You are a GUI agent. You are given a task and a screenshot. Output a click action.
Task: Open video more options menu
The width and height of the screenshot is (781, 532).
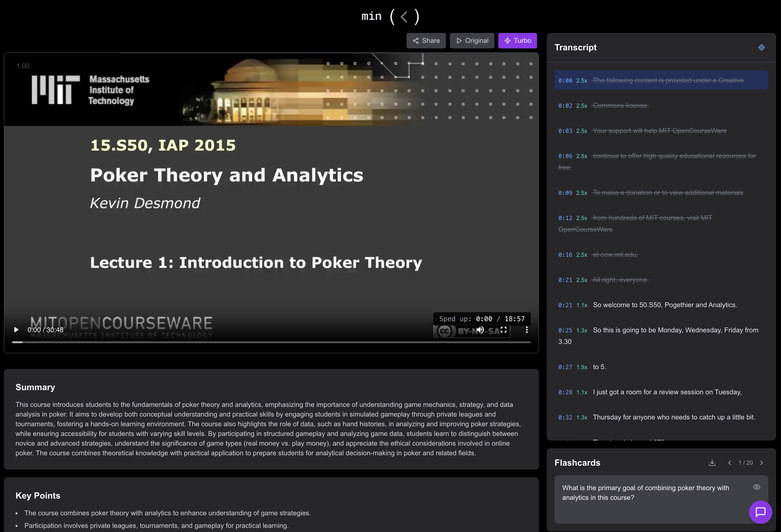click(527, 330)
